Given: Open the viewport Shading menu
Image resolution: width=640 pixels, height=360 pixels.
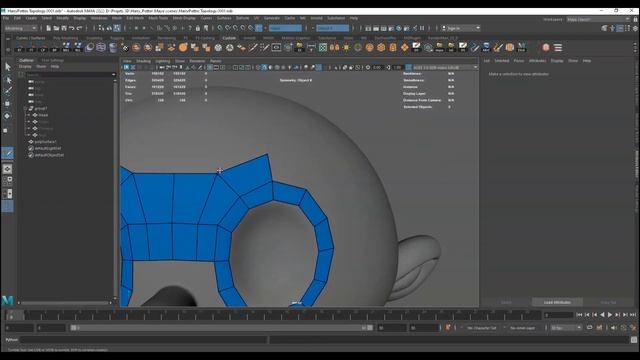Looking at the screenshot, I should coord(143,61).
